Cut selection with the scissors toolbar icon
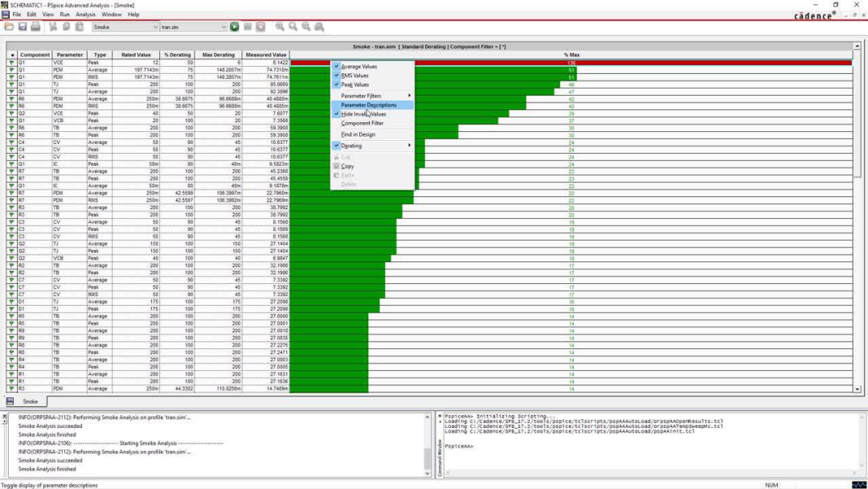This screenshot has width=868, height=489. (52, 27)
